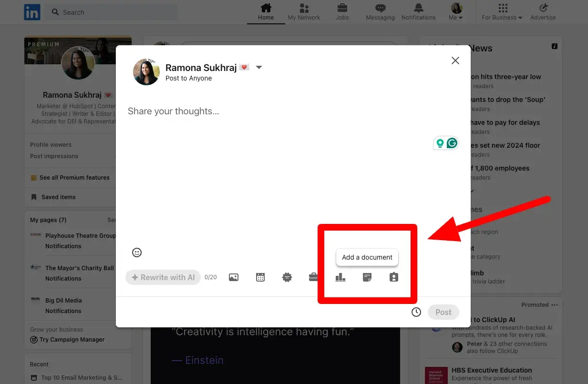Click the Grammarly icon in composer
Image resolution: width=588 pixels, height=384 pixels.
point(452,143)
